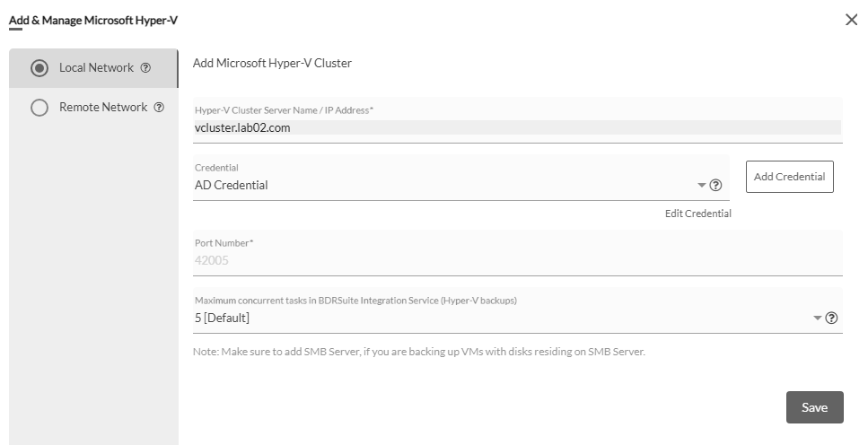
Task: Click the Credential field help icon
Action: click(715, 186)
